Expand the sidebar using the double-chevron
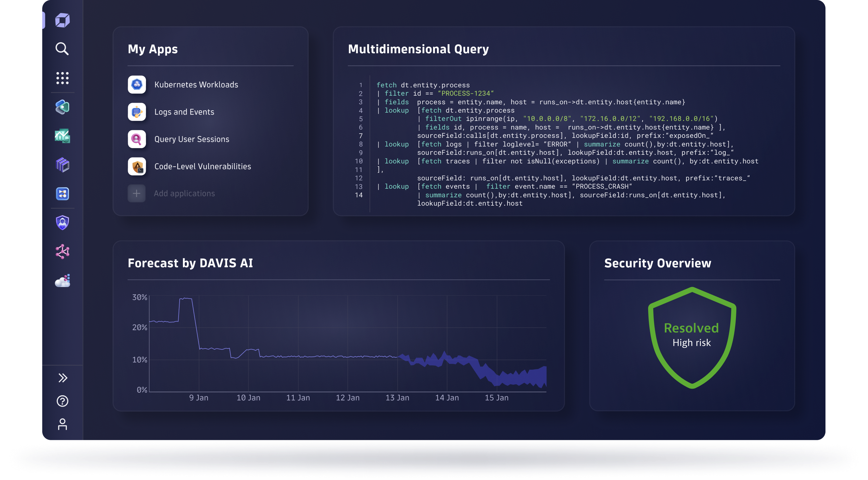Viewport: 868px width, 480px height. click(62, 378)
